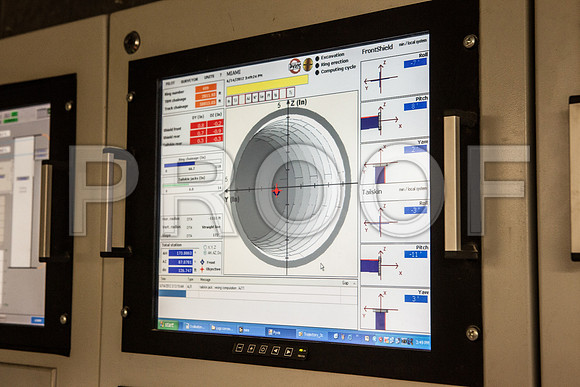Click the log panel scroll up arrow
This screenshot has width=580, height=387.
[354, 283]
